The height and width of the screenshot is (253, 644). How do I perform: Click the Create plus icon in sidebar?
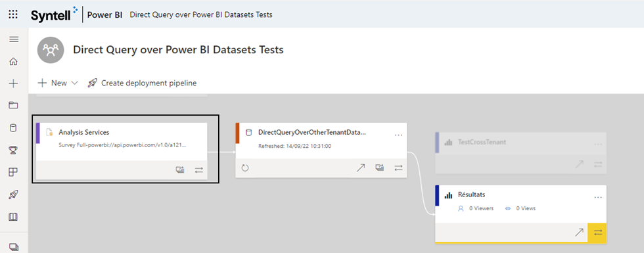point(14,84)
